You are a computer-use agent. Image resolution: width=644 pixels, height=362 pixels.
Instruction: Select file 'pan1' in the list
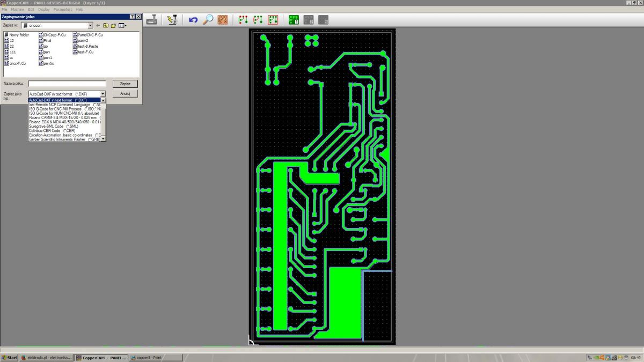point(46,57)
